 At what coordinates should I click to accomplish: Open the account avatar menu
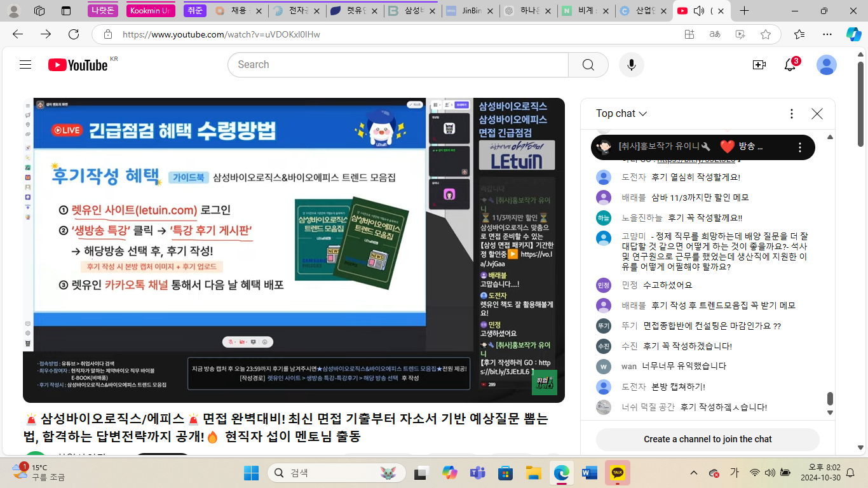(826, 65)
